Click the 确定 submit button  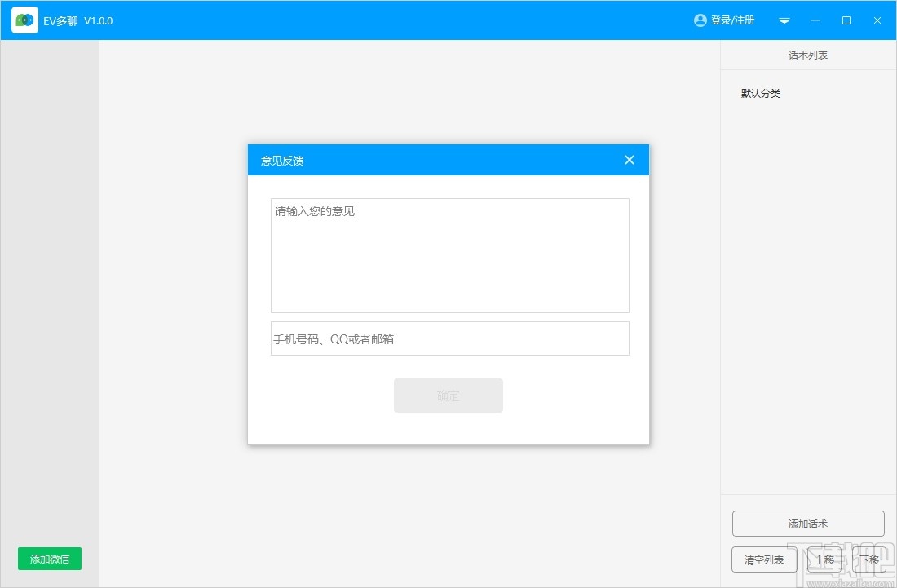[x=448, y=396]
